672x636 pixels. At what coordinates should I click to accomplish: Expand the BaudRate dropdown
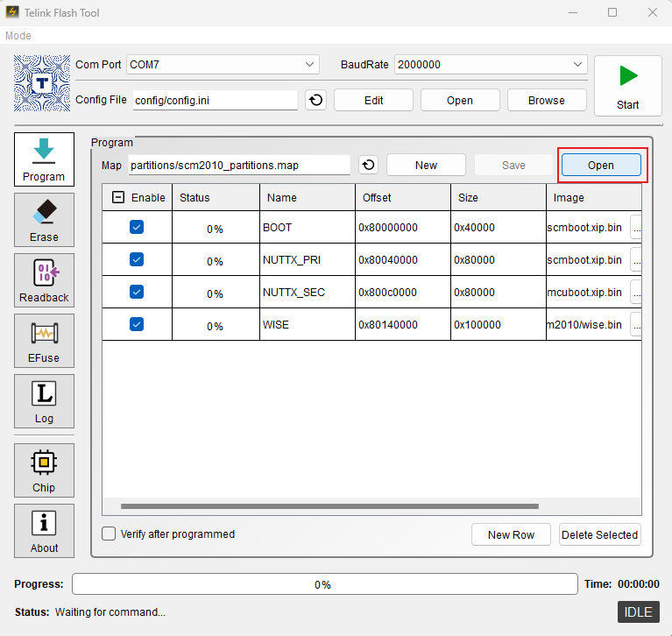click(577, 64)
